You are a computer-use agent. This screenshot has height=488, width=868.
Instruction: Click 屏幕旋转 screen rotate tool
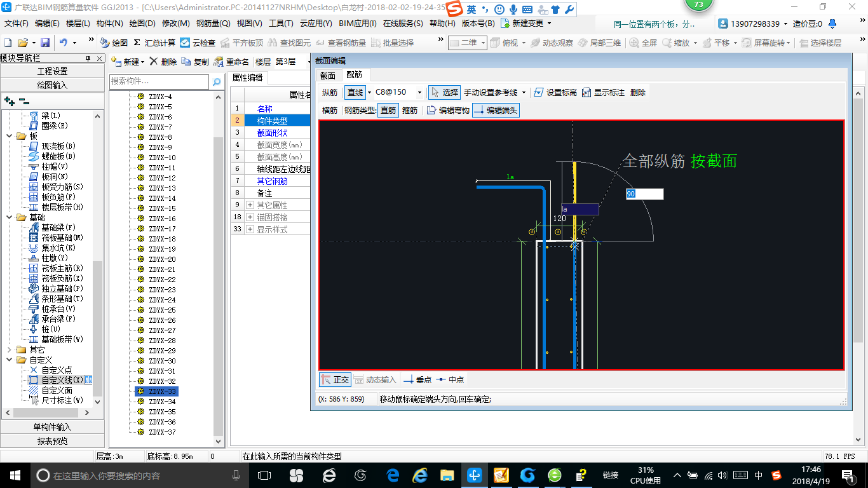tap(766, 43)
